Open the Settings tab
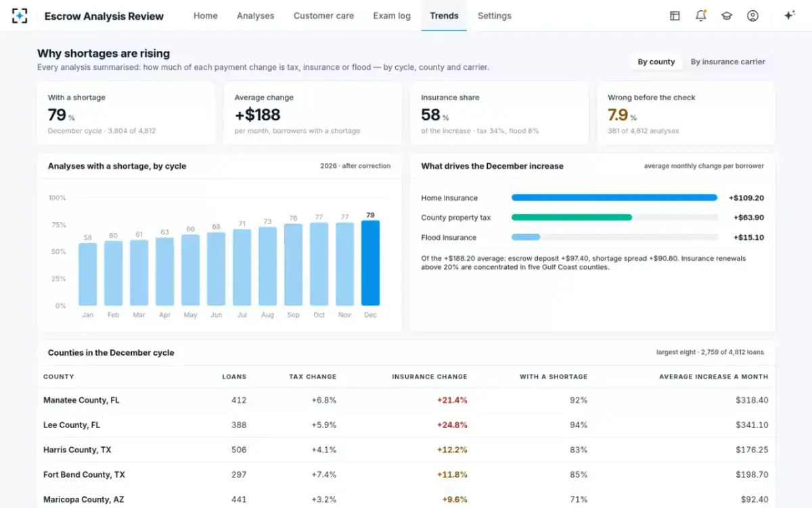 click(495, 16)
